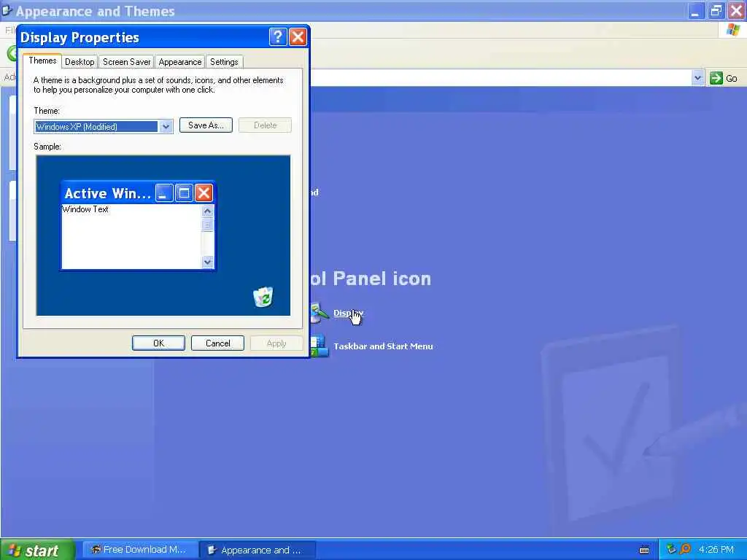Image resolution: width=747 pixels, height=560 pixels.
Task: Restore down the Appearance and Themes window
Action: click(x=716, y=11)
